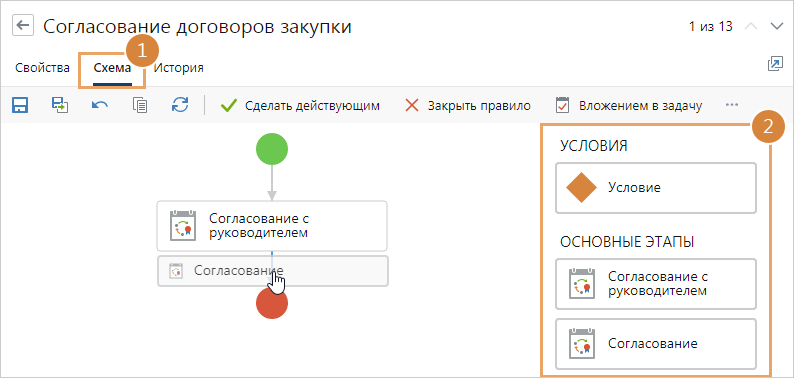Undo changes with the curved arrow icon
Viewport: 794px width, 378px height.
[99, 105]
